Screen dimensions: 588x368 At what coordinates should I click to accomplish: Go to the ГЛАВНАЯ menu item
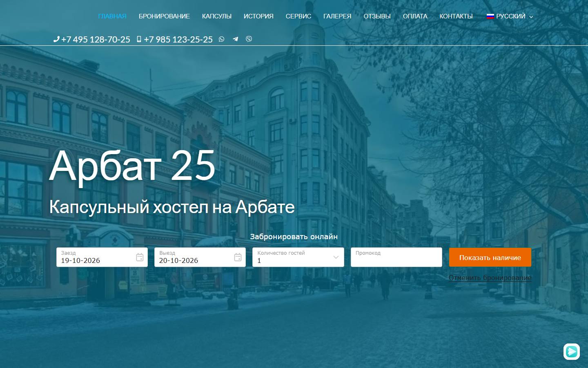(x=112, y=16)
